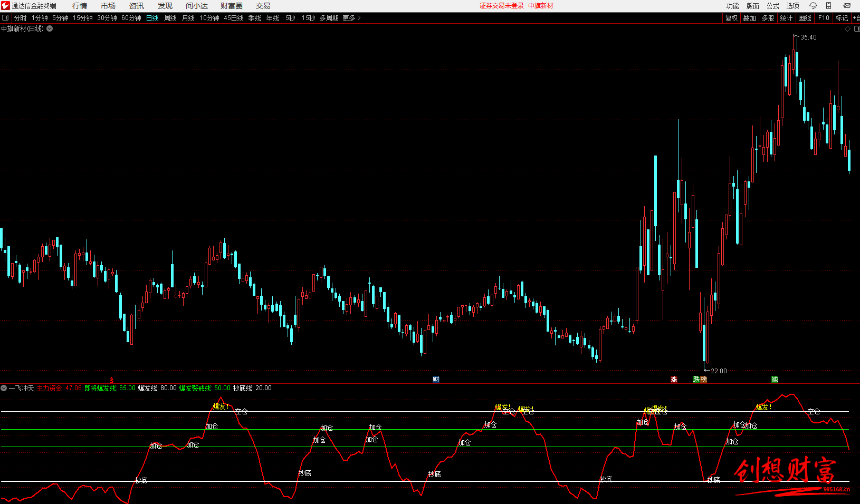Click the 涨 marker below the chart
Image resolution: width=860 pixels, height=504 pixels.
pyautogui.click(x=674, y=380)
